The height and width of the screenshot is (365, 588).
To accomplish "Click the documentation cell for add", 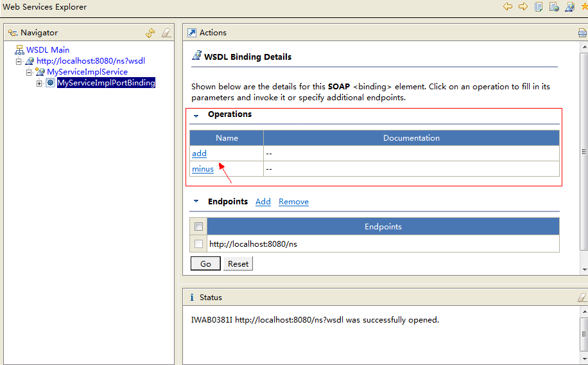I will click(411, 153).
